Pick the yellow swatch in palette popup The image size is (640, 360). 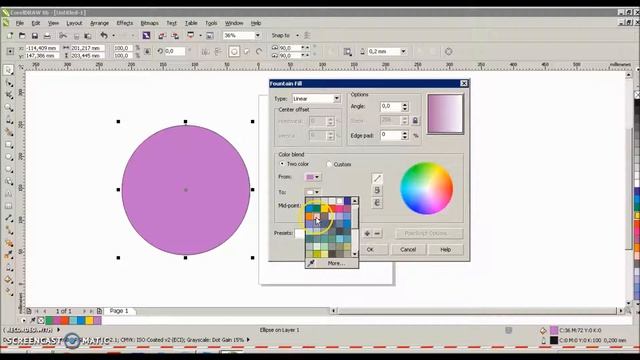point(324,209)
